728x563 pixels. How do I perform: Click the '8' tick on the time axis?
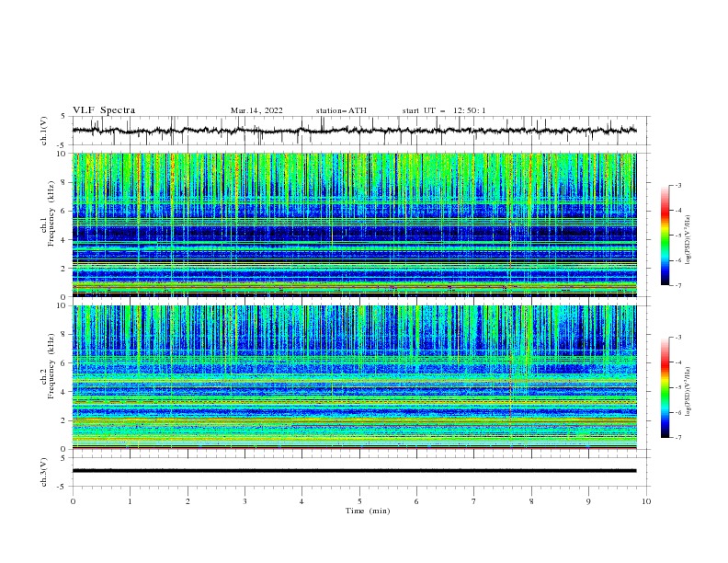[531, 501]
